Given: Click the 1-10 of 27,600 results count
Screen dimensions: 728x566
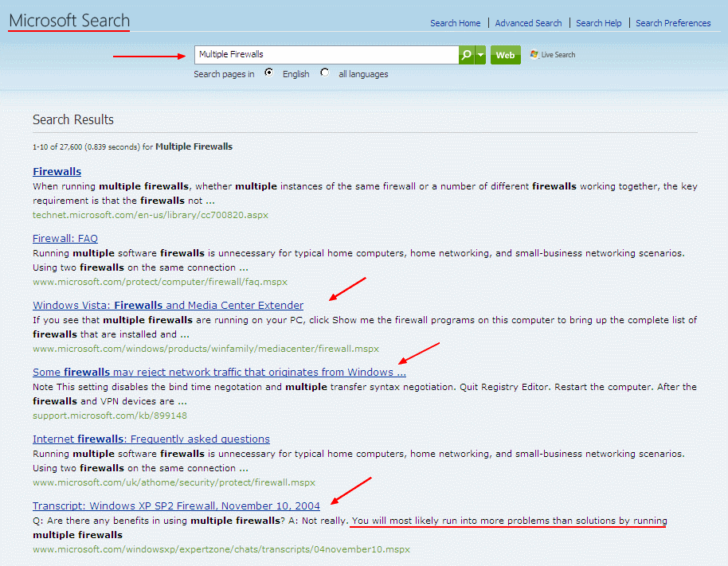Looking at the screenshot, I should point(132,146).
